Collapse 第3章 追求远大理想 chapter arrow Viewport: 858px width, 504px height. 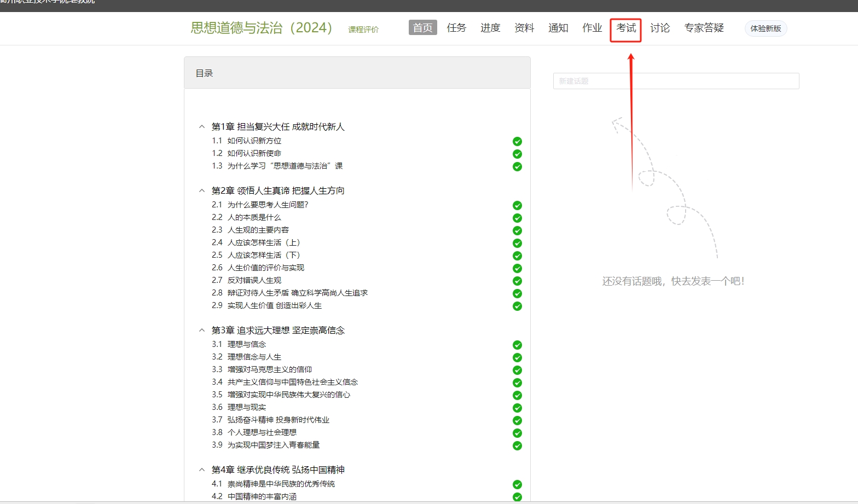coord(202,331)
